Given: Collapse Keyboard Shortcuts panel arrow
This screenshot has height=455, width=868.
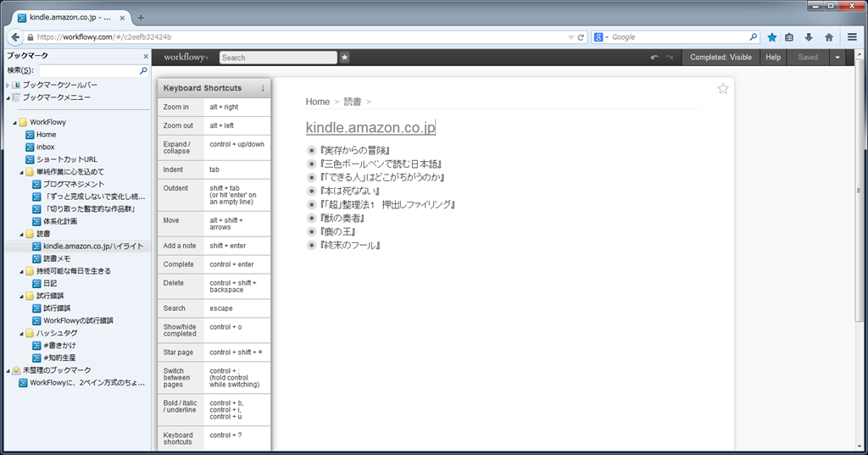Looking at the screenshot, I should 263,87.
